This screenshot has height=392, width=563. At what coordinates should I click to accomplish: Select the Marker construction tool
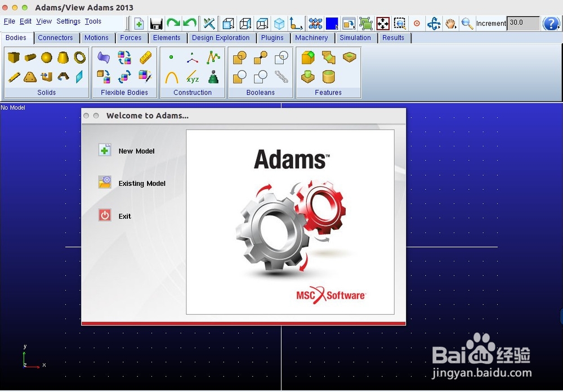pos(193,57)
